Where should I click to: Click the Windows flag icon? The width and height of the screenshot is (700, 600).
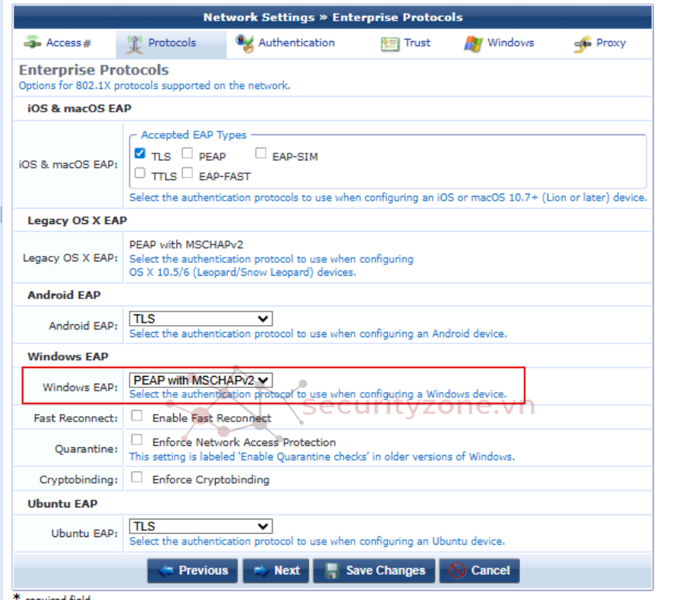point(473,44)
